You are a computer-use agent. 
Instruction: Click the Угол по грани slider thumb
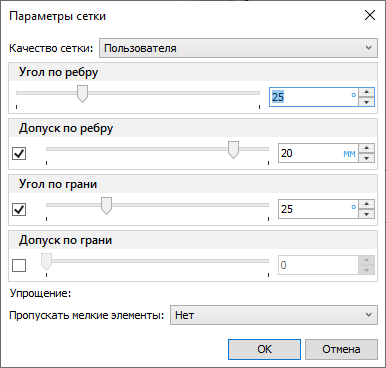[x=106, y=206]
